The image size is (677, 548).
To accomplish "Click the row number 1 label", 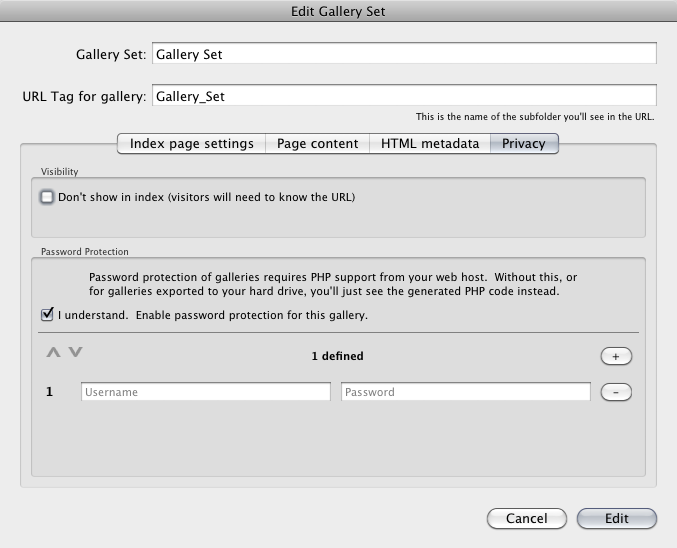I will 50,392.
